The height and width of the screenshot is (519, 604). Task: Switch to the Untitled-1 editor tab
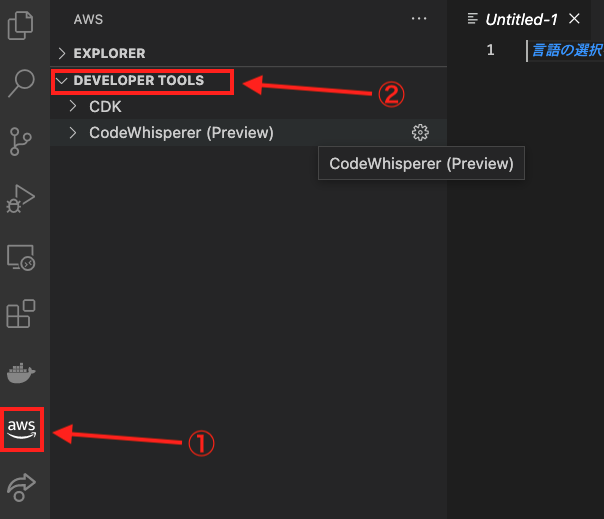tap(521, 19)
